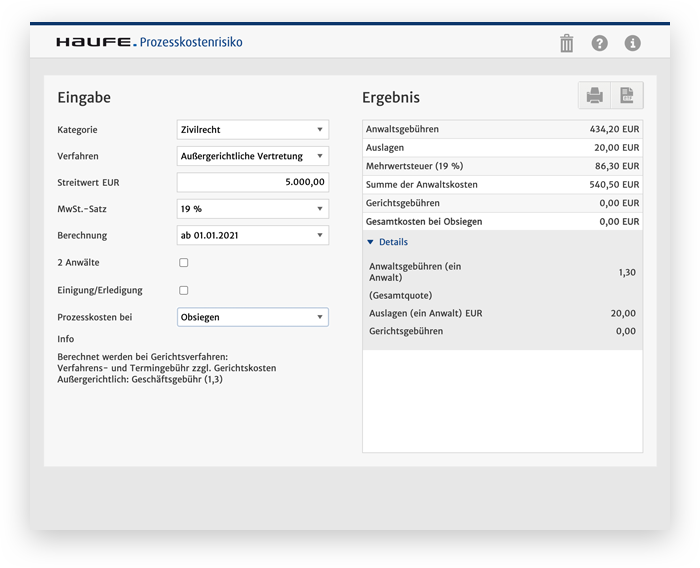700x568 pixels.
Task: Open the MwSt.-Satz dropdown set to 19 %
Action: tap(252, 209)
